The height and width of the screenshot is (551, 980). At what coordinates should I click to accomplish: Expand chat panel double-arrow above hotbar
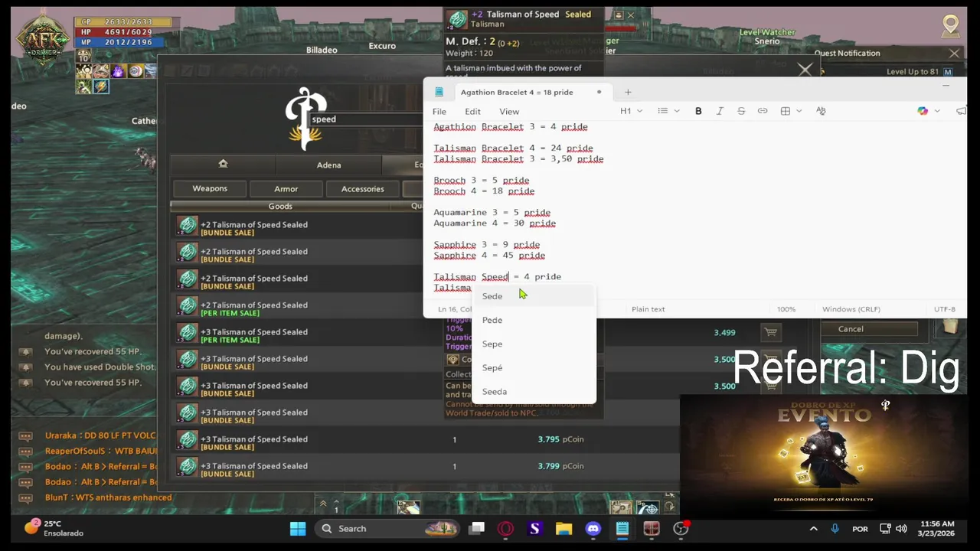coord(323,504)
